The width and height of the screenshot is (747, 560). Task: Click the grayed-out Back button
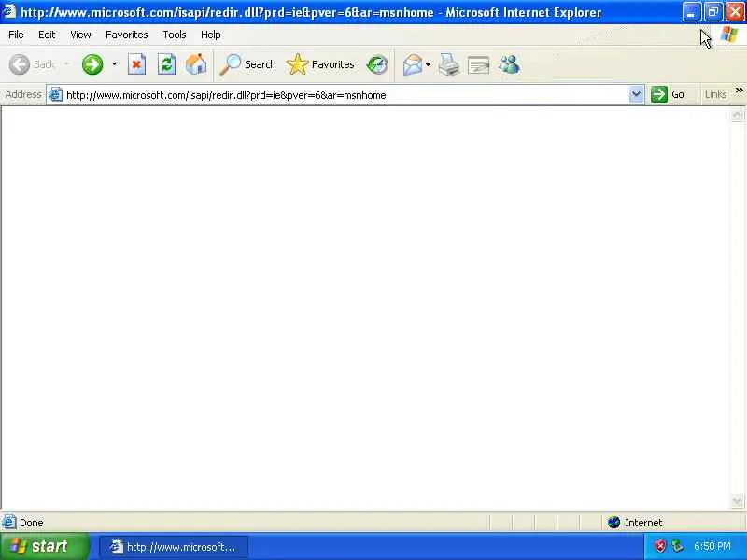click(32, 64)
